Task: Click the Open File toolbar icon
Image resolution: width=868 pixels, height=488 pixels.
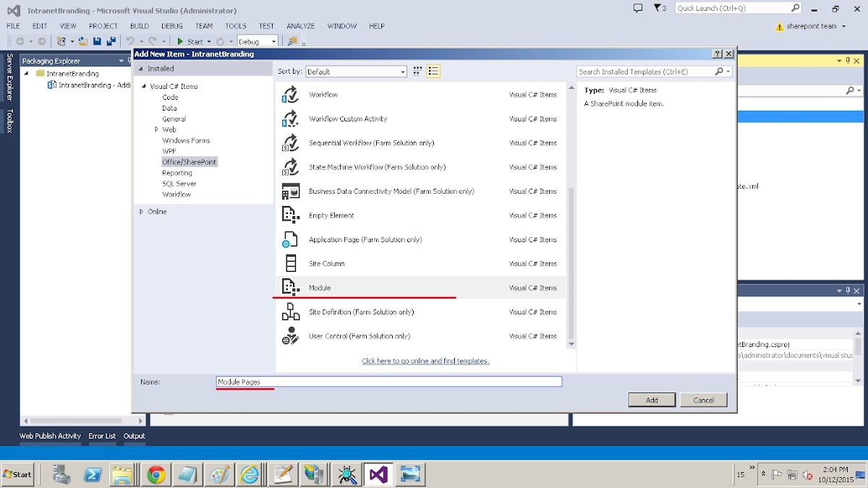Action: tap(84, 42)
